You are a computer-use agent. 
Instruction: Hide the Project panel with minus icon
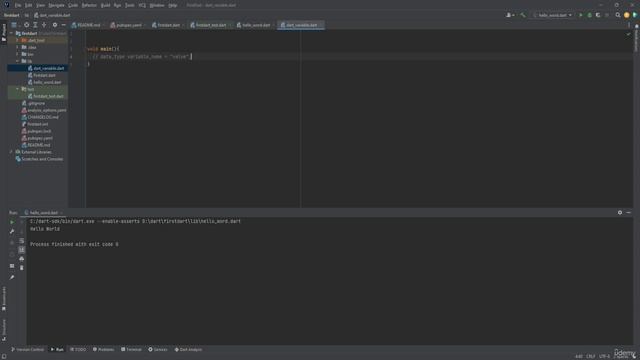[x=63, y=25]
